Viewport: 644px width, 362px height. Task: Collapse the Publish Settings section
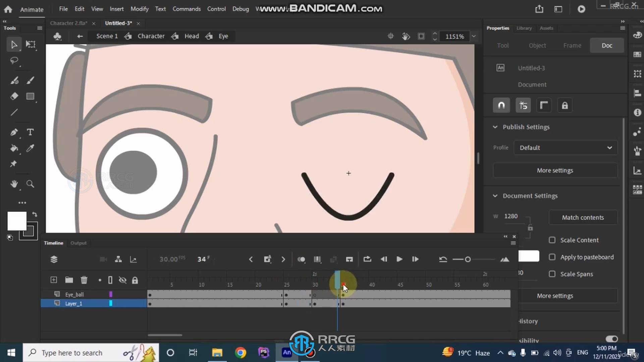coord(495,127)
